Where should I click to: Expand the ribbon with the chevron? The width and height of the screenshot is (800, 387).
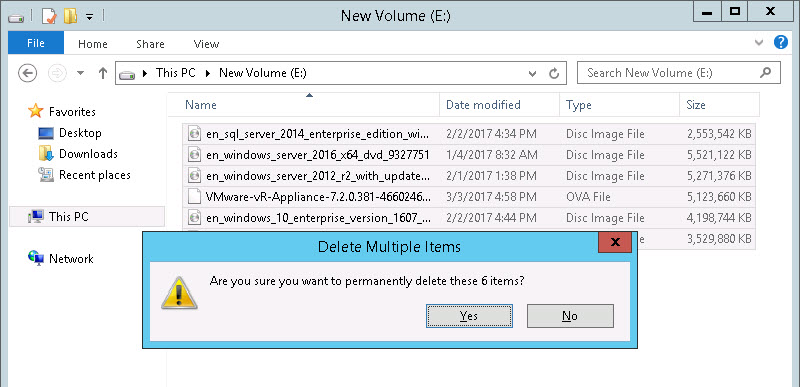pyautogui.click(x=759, y=42)
